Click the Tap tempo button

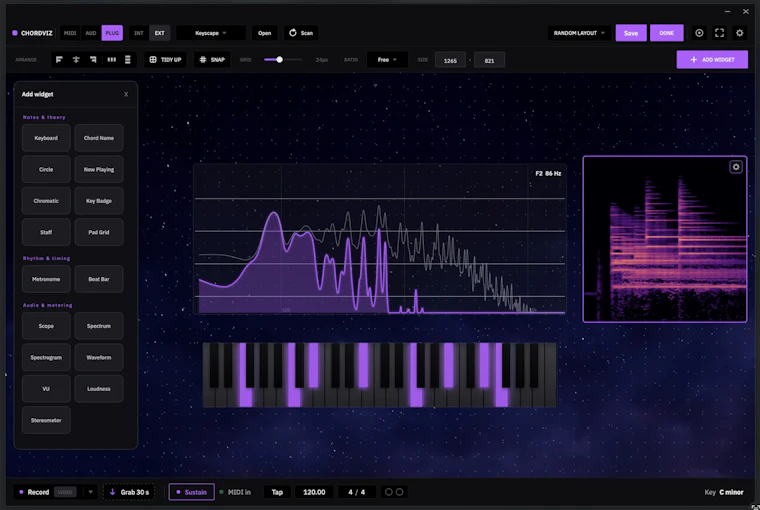[x=277, y=492]
